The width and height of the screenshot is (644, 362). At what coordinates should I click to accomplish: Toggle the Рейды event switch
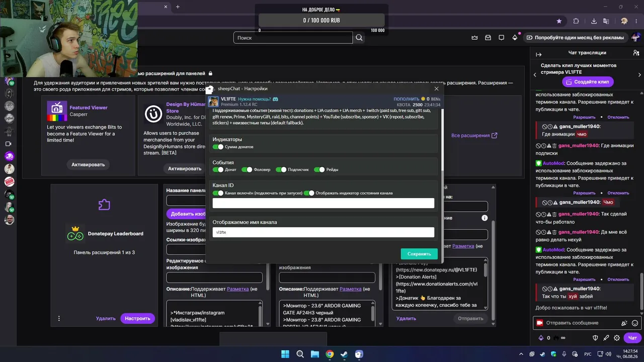click(319, 170)
